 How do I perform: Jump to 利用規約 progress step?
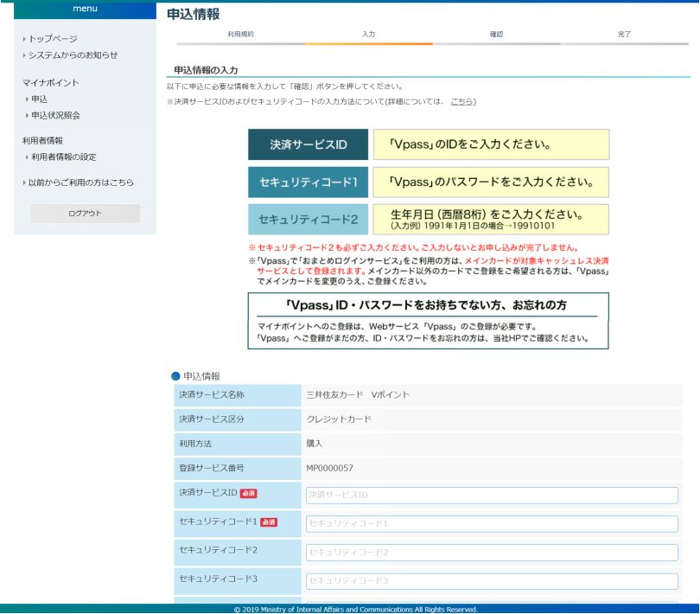point(240,35)
